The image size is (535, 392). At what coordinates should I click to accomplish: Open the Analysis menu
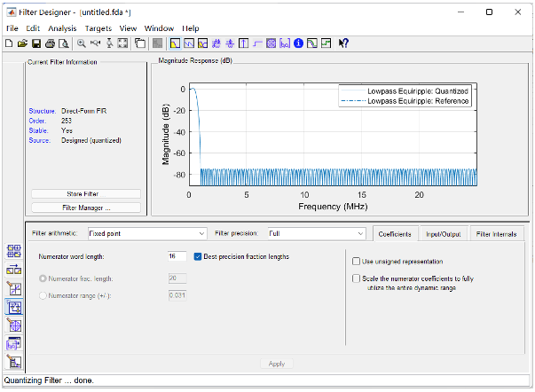(62, 28)
